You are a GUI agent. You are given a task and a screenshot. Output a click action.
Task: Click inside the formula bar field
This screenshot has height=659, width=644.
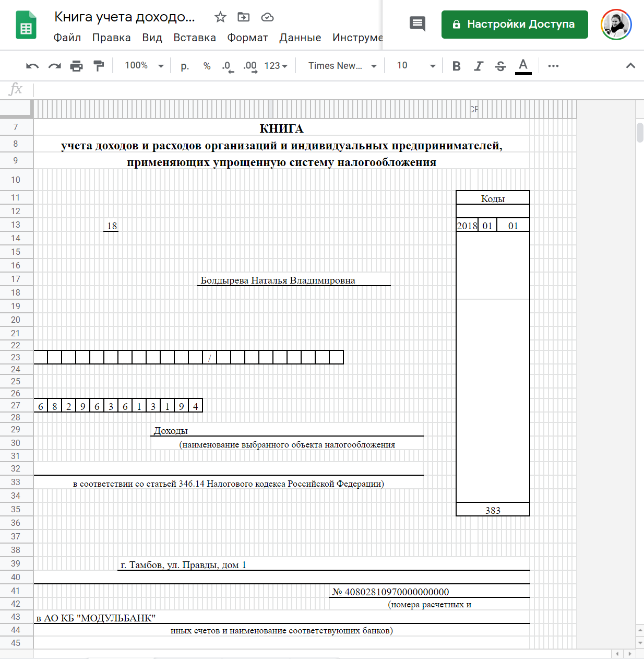pos(334,89)
